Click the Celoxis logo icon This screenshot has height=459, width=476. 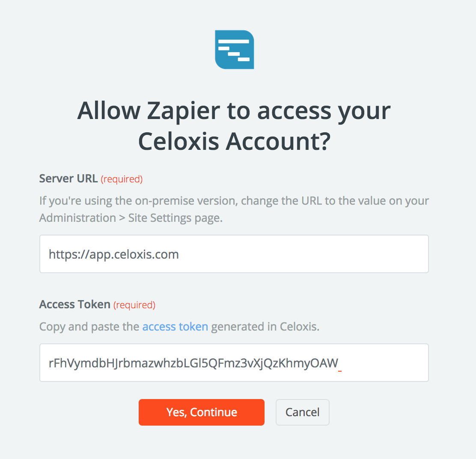click(x=234, y=49)
